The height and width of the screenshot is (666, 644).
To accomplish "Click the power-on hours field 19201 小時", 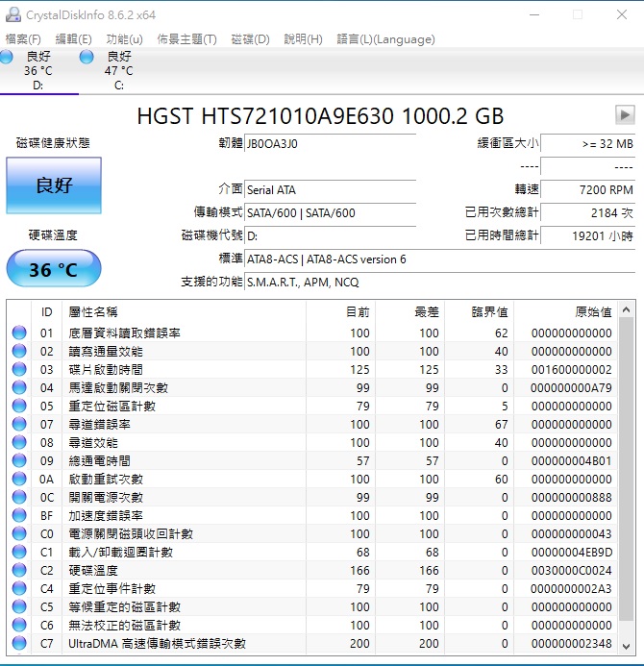I will coord(588,235).
